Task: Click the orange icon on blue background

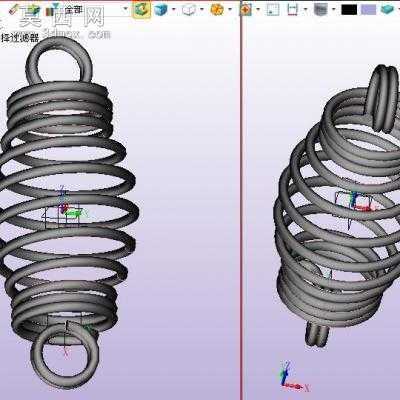Action: pyautogui.click(x=246, y=10)
